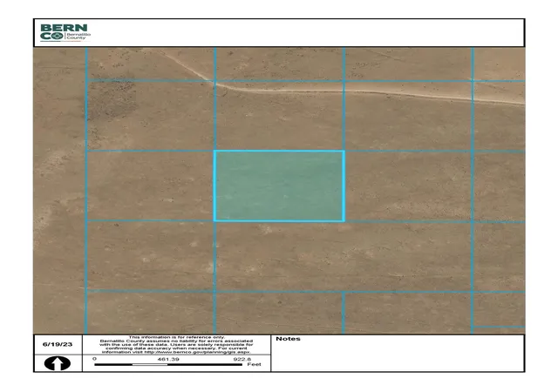
Task: Click the BernCo Bernalillo County logo
Action: [x=65, y=32]
